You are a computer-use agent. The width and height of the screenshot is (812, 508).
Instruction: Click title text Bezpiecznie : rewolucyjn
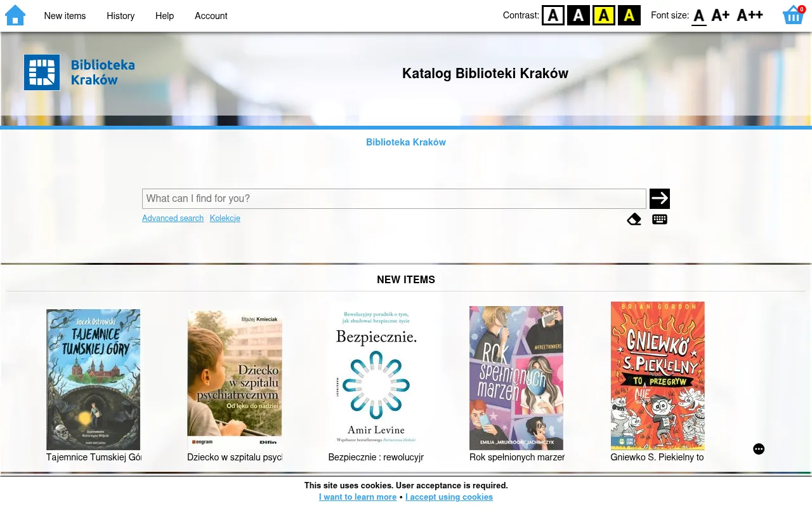coord(376,457)
